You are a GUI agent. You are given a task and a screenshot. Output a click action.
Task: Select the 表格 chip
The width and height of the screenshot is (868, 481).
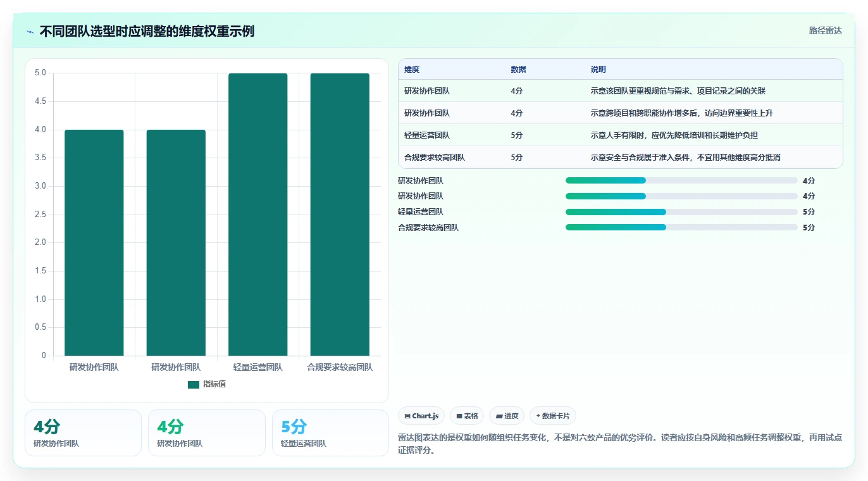pos(467,416)
